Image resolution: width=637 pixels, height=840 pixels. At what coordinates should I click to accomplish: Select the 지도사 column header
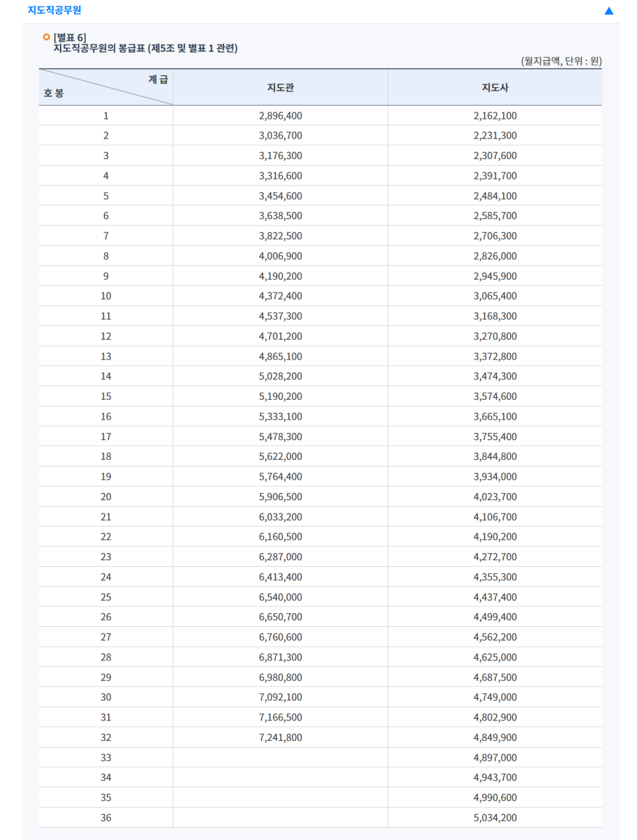coord(495,87)
